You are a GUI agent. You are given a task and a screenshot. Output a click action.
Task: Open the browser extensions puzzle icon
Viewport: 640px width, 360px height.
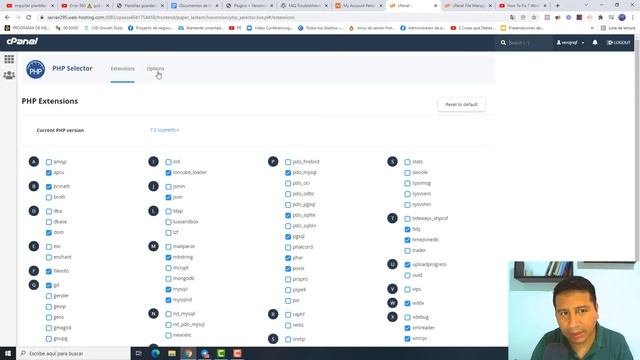tap(600, 18)
